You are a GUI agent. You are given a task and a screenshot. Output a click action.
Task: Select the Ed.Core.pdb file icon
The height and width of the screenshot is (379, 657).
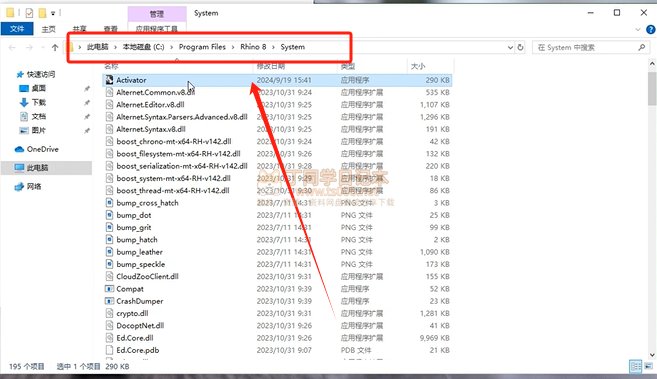109,350
